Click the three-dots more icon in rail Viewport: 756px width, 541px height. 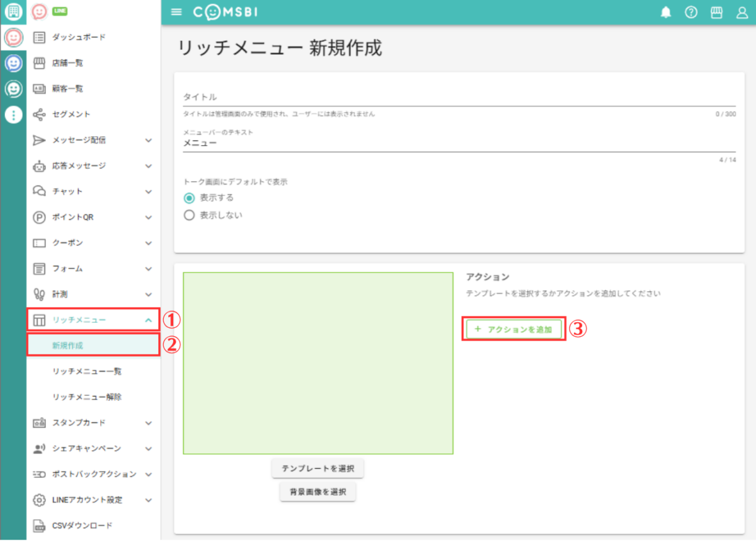[x=13, y=115]
